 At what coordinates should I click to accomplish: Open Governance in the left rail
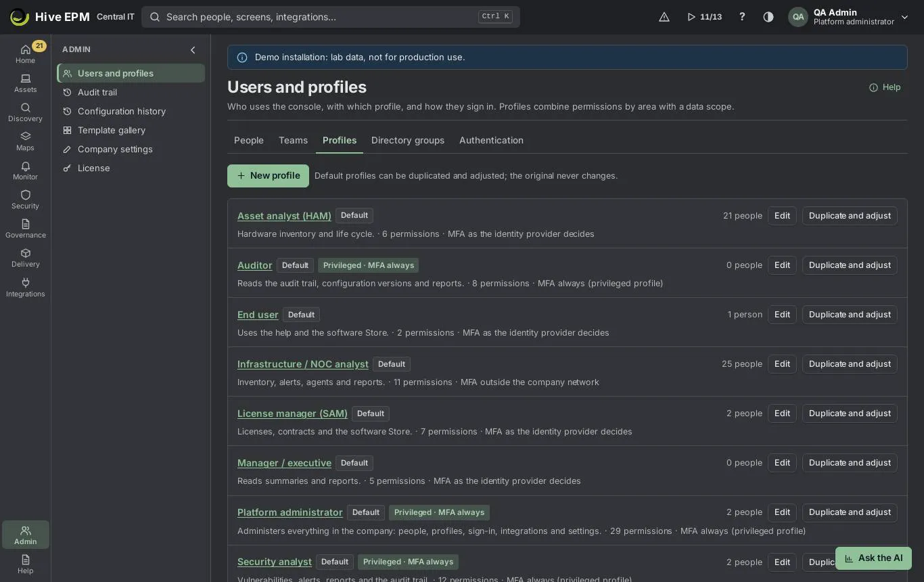point(25,229)
